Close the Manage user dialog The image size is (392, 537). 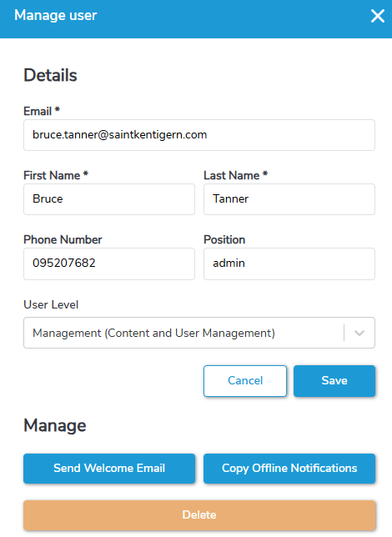coord(378,16)
